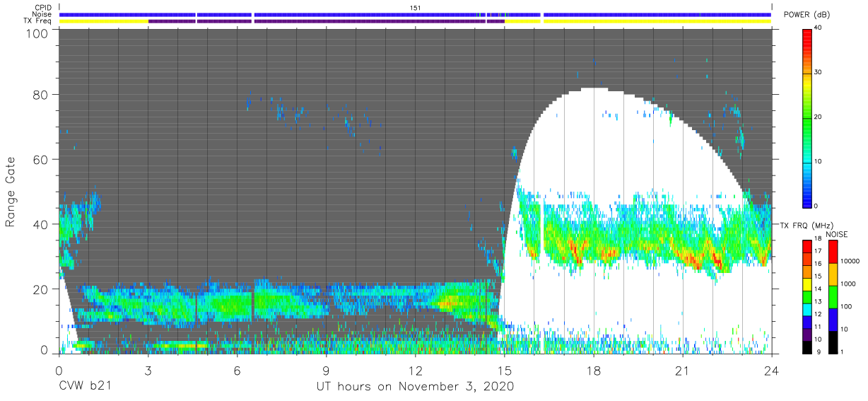Click the cyan segment of the TX FRQ colorbar

[x=808, y=309]
